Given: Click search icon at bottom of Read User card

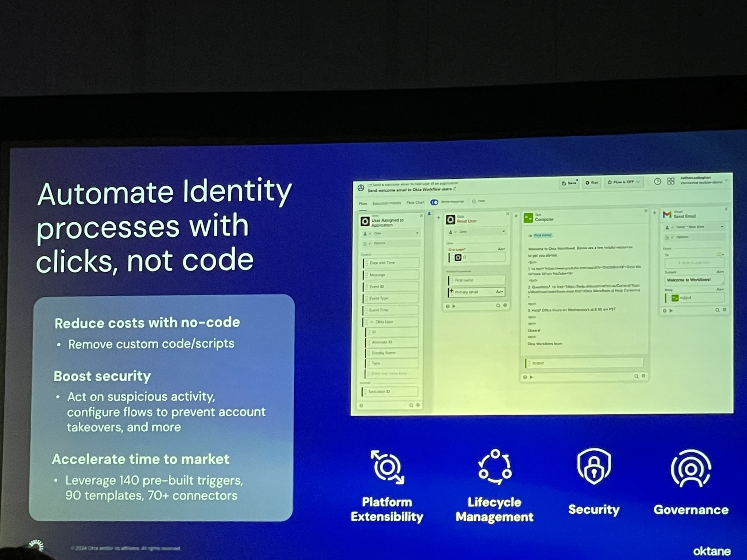Looking at the screenshot, I should point(498,306).
